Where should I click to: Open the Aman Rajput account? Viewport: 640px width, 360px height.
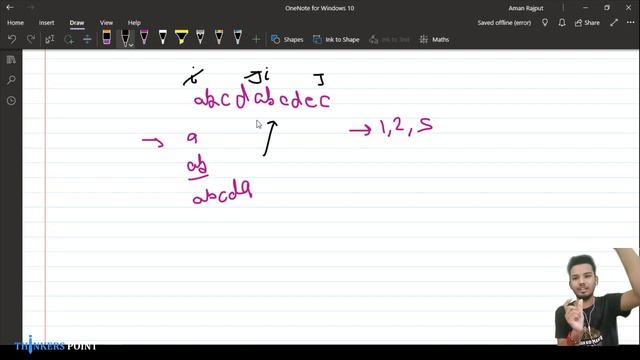526,8
